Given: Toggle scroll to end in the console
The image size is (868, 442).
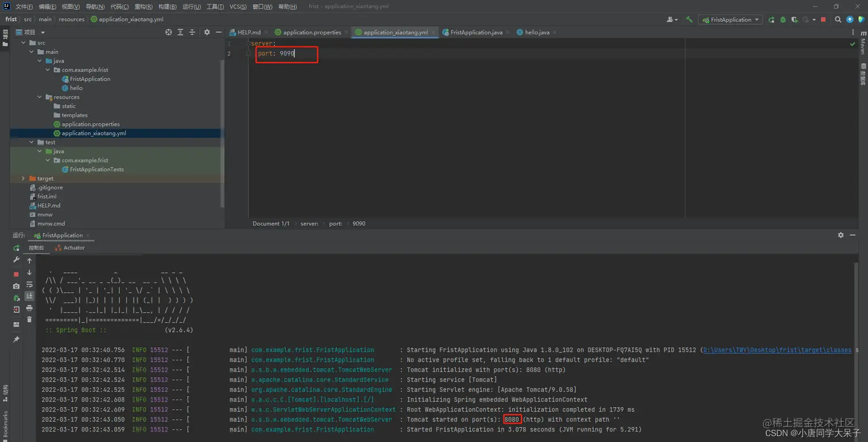Looking at the screenshot, I should (x=29, y=296).
